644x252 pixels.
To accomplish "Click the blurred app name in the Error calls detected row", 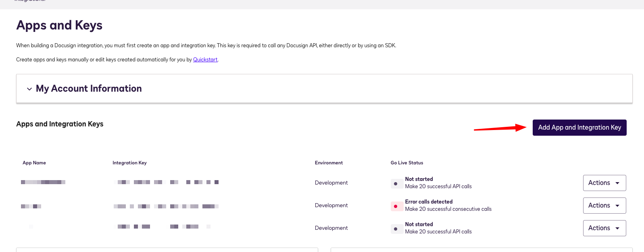I will 31,206.
